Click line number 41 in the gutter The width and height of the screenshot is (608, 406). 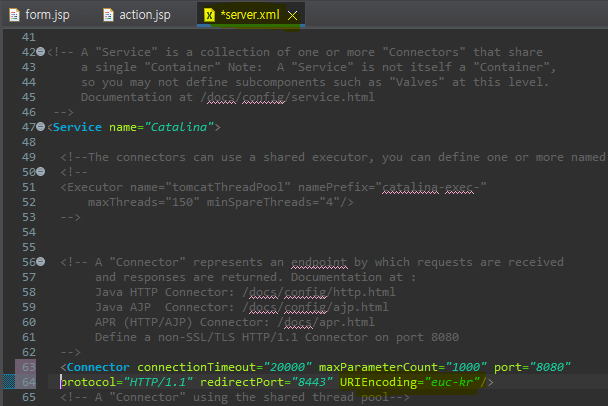[29, 37]
